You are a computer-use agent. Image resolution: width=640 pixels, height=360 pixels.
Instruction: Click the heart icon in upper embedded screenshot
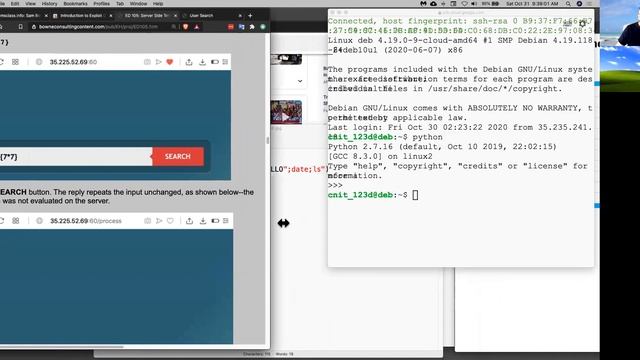click(170, 62)
